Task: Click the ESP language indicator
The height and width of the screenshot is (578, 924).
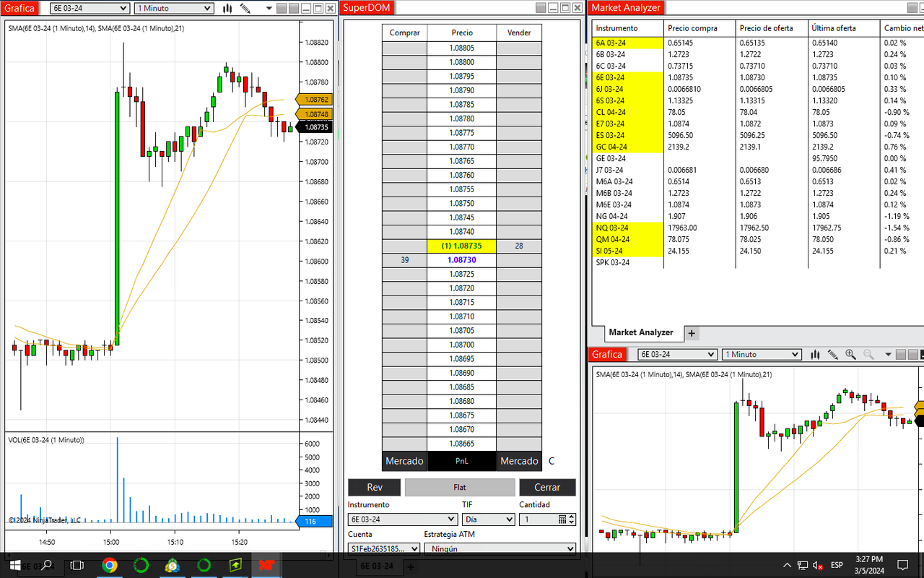Action: (837, 565)
